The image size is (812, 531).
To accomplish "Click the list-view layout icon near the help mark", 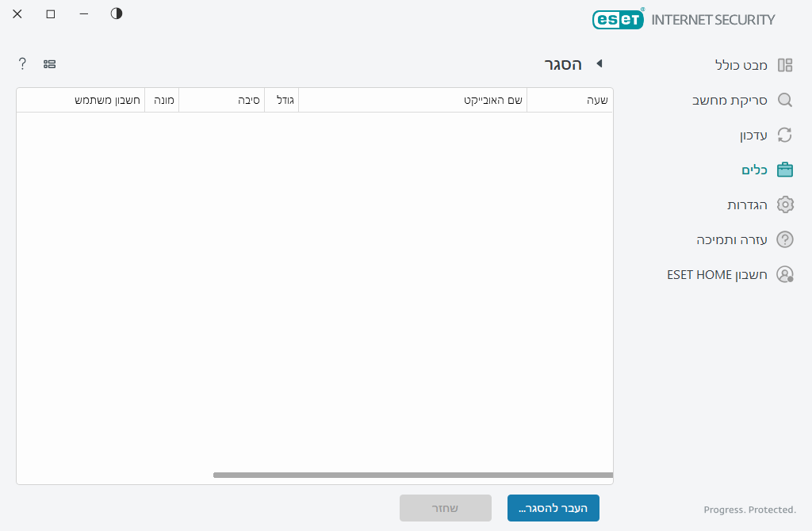I will pyautogui.click(x=50, y=63).
